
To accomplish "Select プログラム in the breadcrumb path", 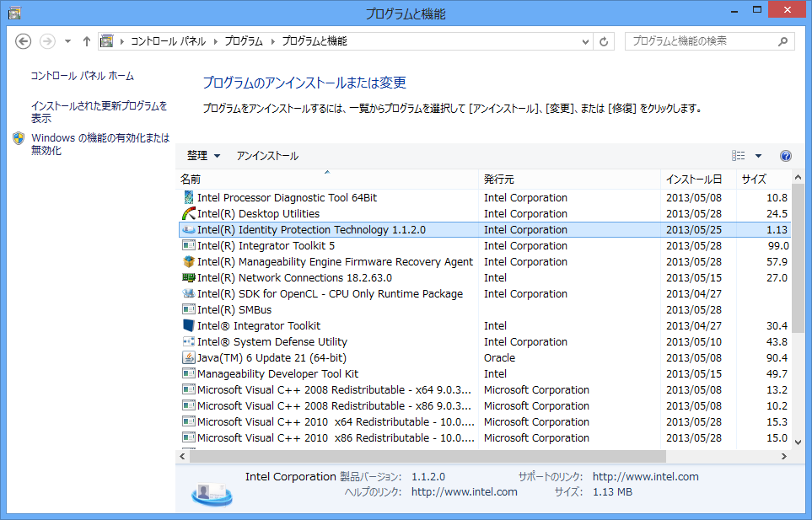I will click(244, 41).
